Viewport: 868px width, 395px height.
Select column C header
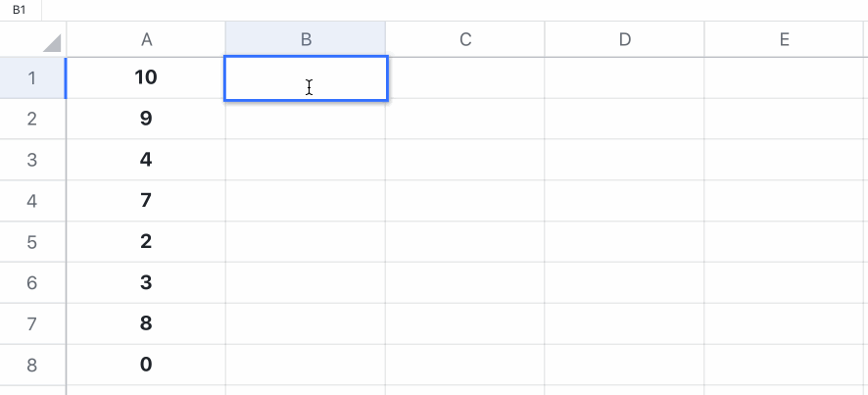point(465,40)
